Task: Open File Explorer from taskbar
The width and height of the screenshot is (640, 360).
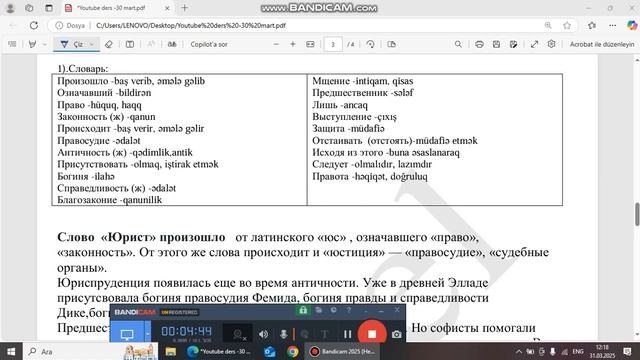Action: pos(171,351)
